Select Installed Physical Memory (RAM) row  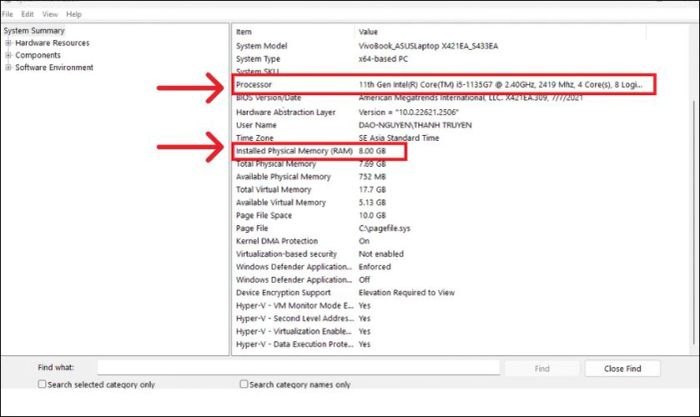pos(440,151)
